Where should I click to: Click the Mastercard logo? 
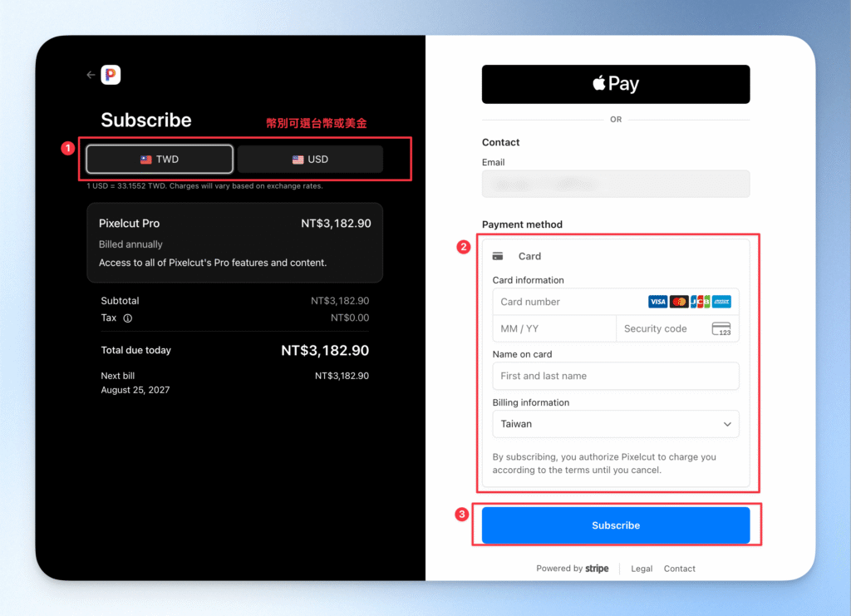679,302
